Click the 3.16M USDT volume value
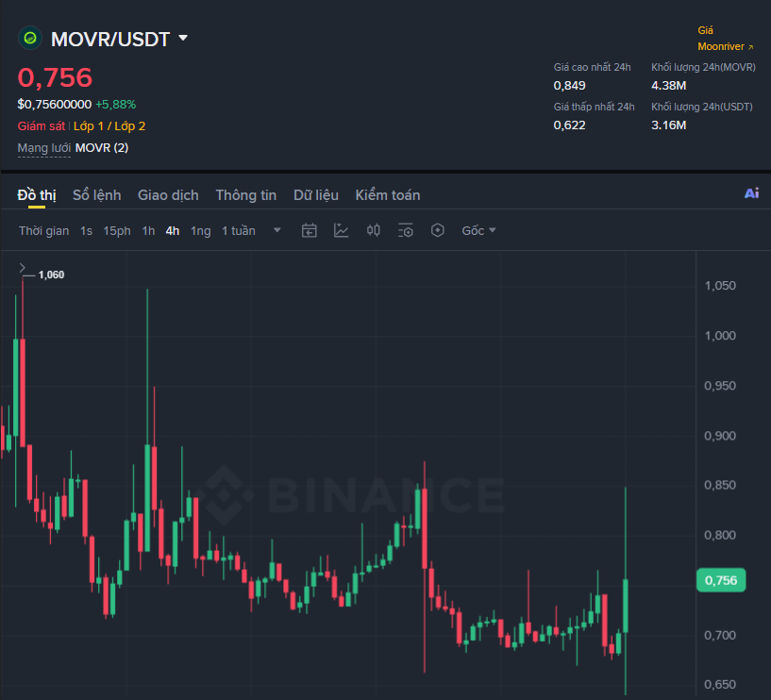This screenshot has height=700, width=771. [669, 125]
